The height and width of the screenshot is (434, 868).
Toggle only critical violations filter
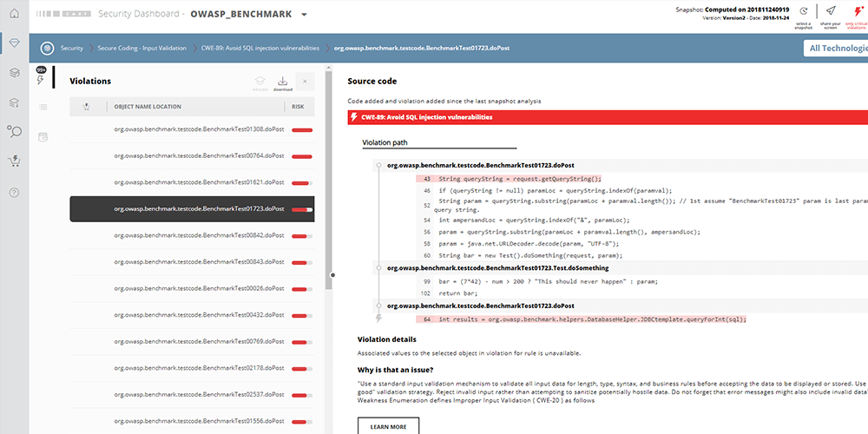(x=857, y=16)
